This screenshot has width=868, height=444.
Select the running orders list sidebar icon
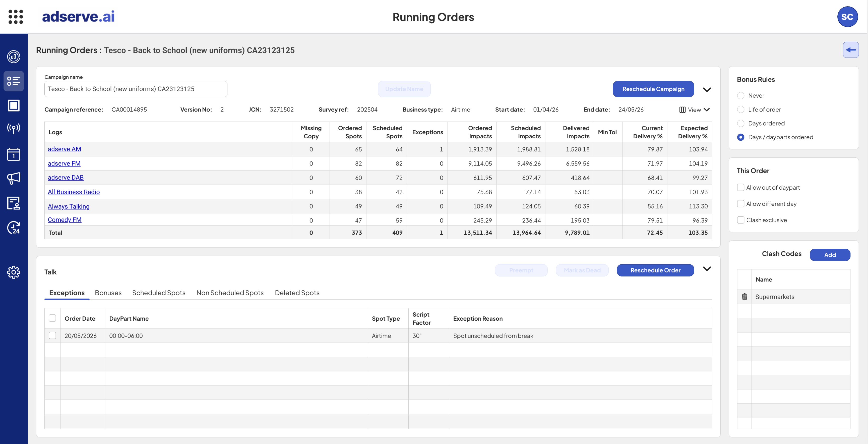tap(14, 81)
